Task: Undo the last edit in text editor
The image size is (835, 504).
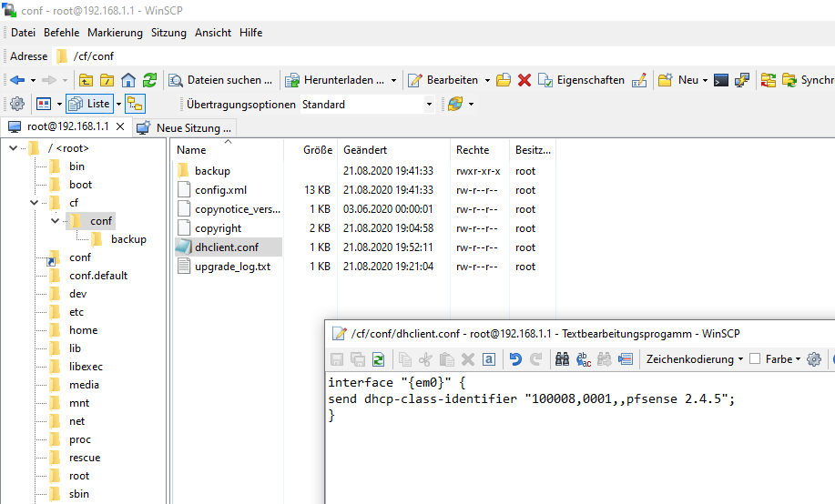Action: point(515,359)
